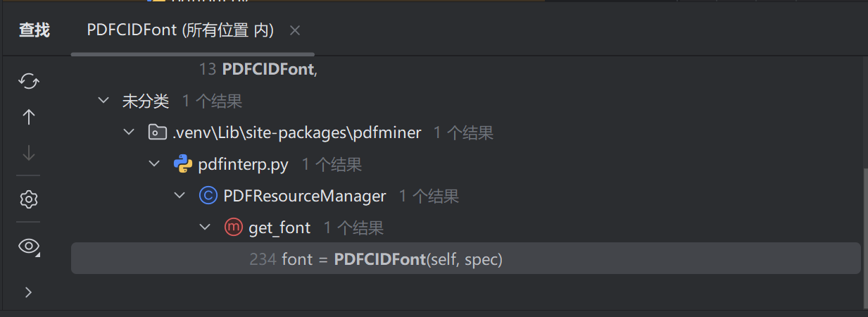Go to next occurrence down arrow
The image size is (868, 317).
pos(29,153)
